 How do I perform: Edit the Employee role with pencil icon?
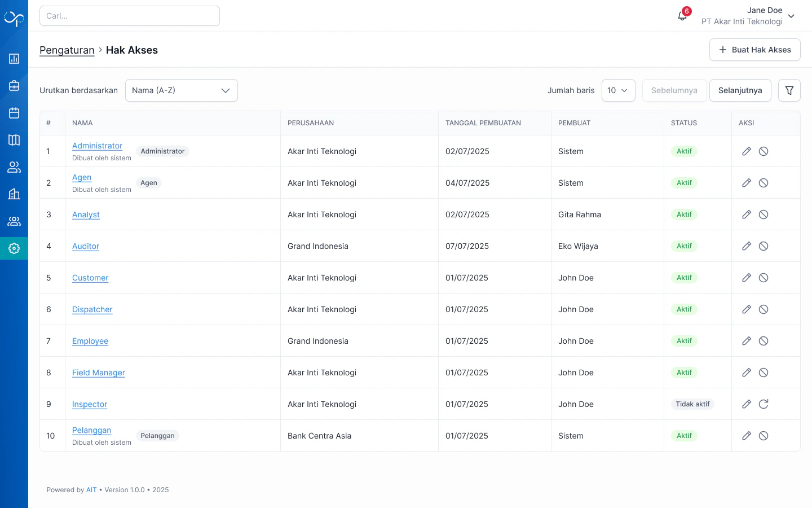(x=747, y=341)
